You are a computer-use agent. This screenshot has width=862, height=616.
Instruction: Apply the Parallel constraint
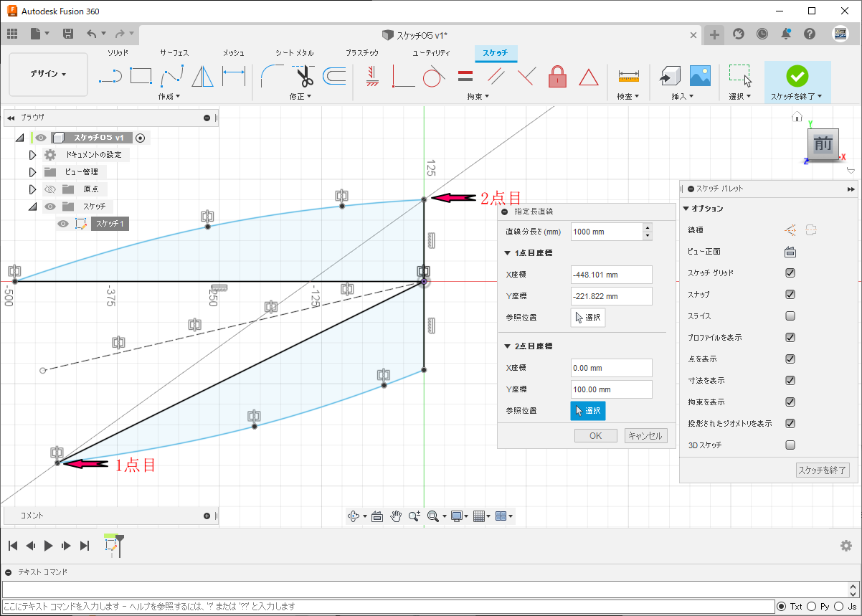click(x=496, y=76)
